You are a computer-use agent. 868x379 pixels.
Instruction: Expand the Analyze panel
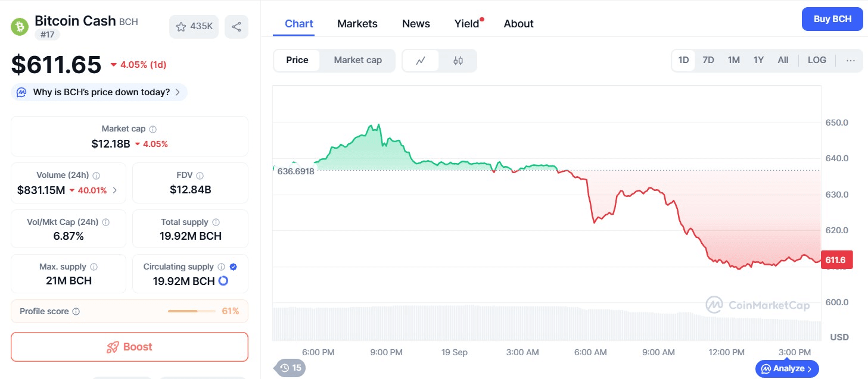(x=787, y=369)
